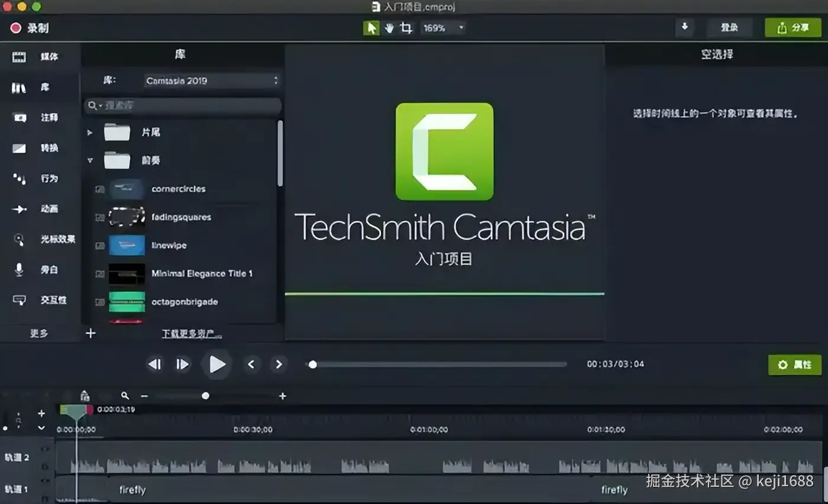The width and height of the screenshot is (828, 504).
Task: Open the 媒体 media tab
Action: coord(40,57)
